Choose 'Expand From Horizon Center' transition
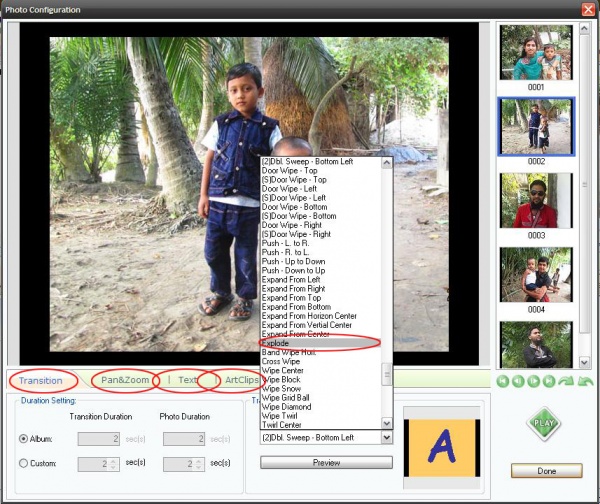 [x=321, y=316]
